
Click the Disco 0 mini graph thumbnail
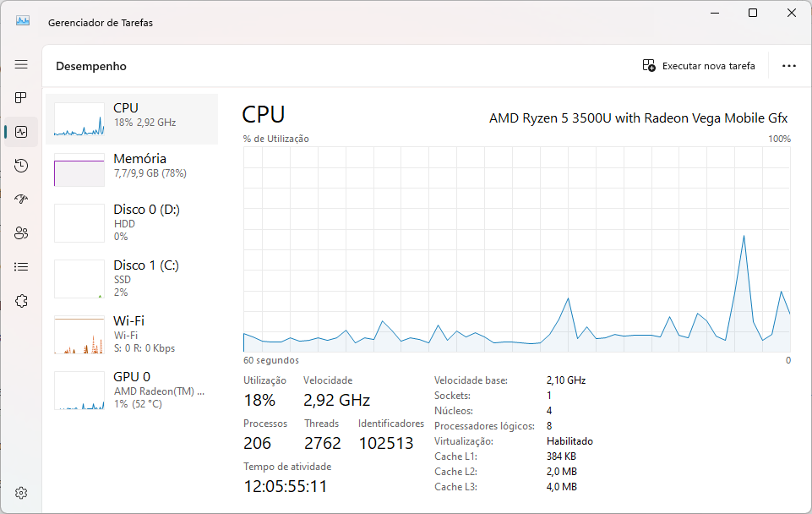pyautogui.click(x=79, y=223)
